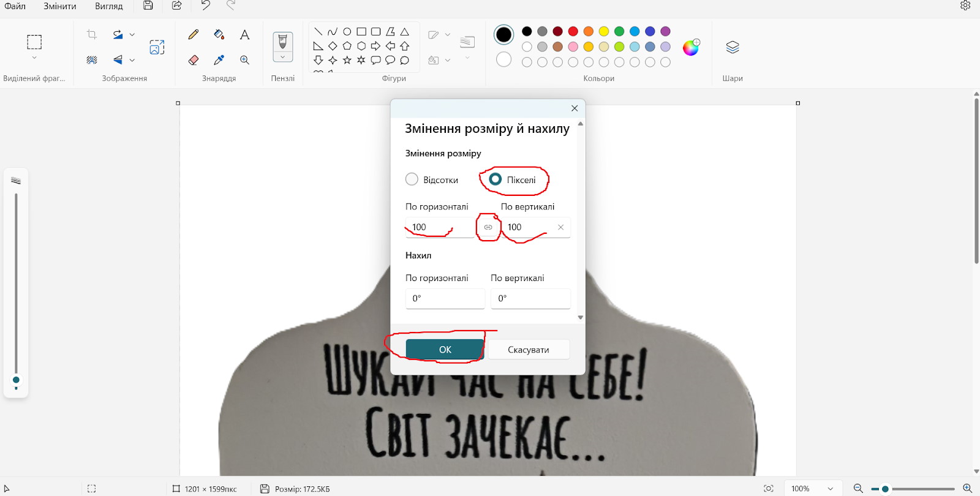
Task: Click the zoom slider in status bar
Action: click(x=913, y=489)
